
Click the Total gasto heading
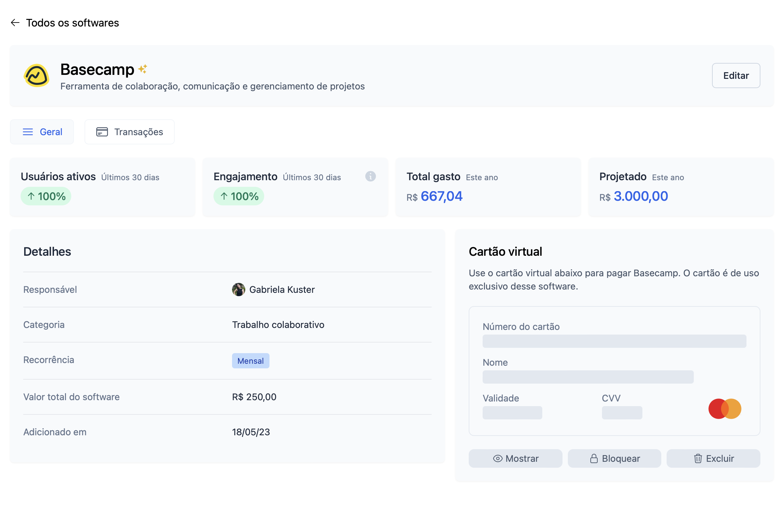click(x=433, y=177)
